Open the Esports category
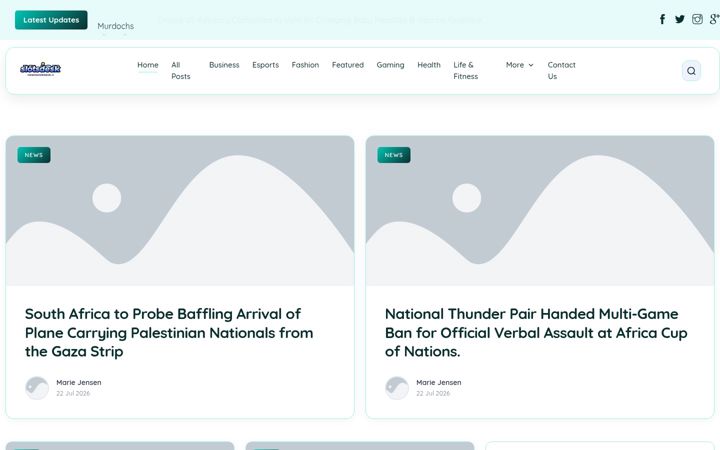Screen dimensions: 720x450 tap(265, 65)
